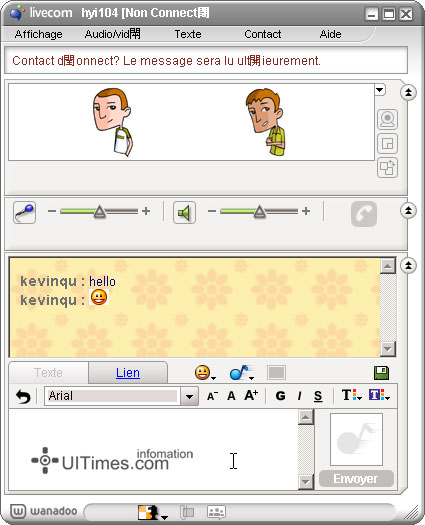Click the Envoyer button

tap(356, 479)
